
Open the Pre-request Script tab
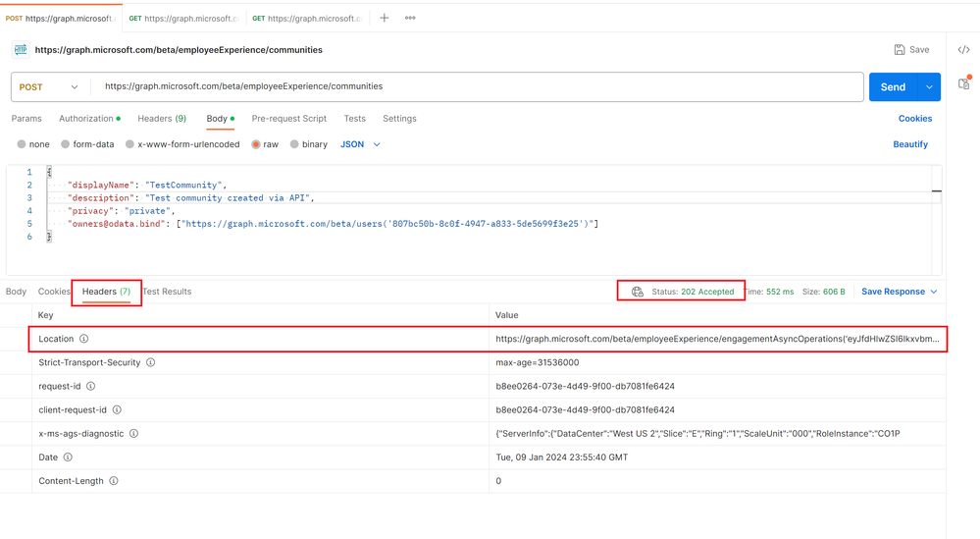(288, 118)
